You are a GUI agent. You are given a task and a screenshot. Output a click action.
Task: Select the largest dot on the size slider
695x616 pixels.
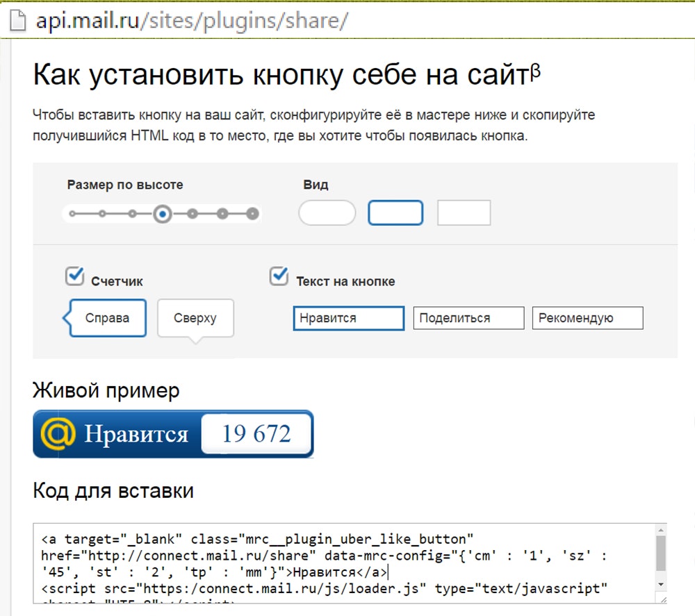click(252, 214)
